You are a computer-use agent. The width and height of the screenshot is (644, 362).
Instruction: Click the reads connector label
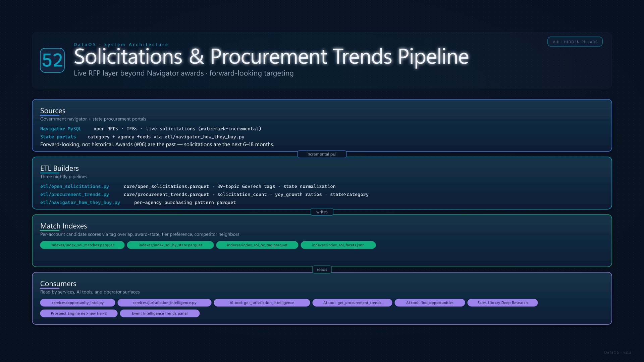click(322, 269)
